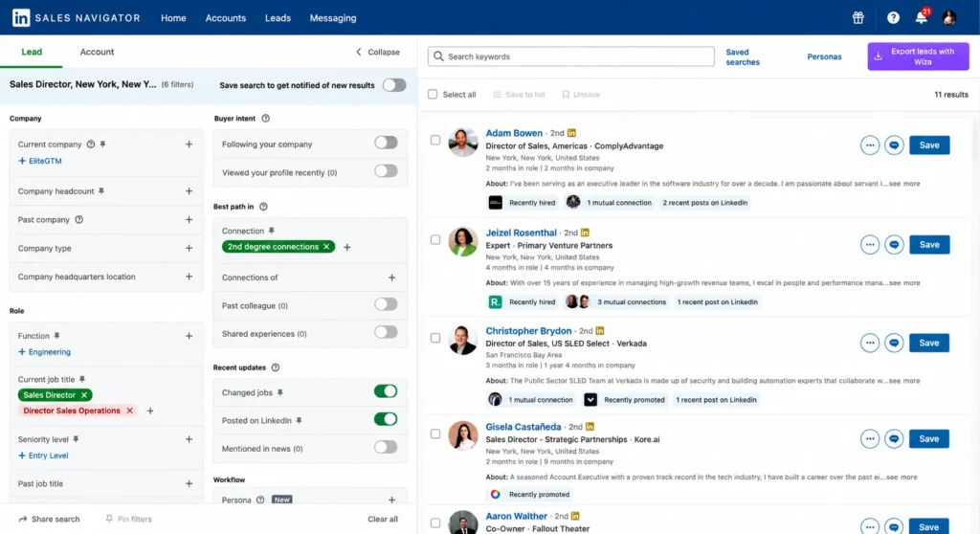The width and height of the screenshot is (980, 534).
Task: Go to Home in top navigation
Action: click(x=173, y=18)
